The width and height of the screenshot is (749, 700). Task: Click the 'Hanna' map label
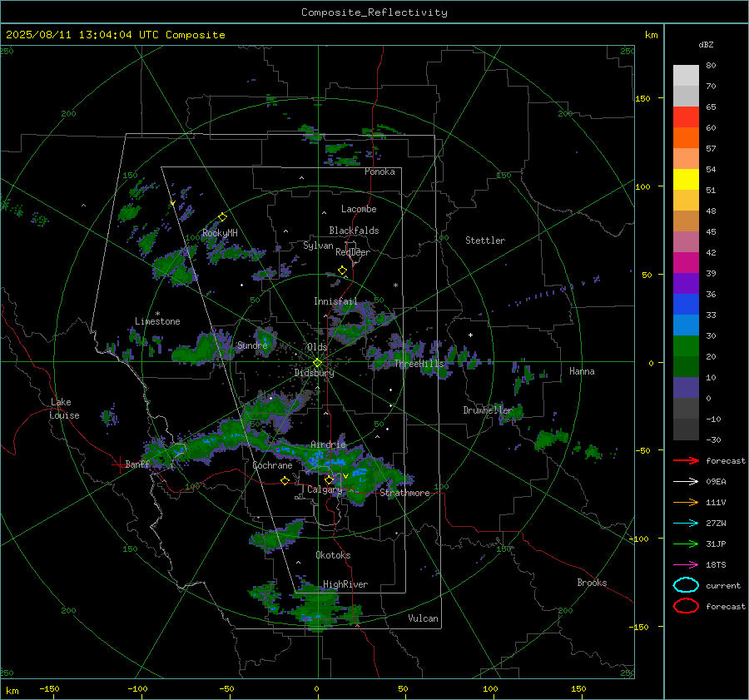pos(582,371)
